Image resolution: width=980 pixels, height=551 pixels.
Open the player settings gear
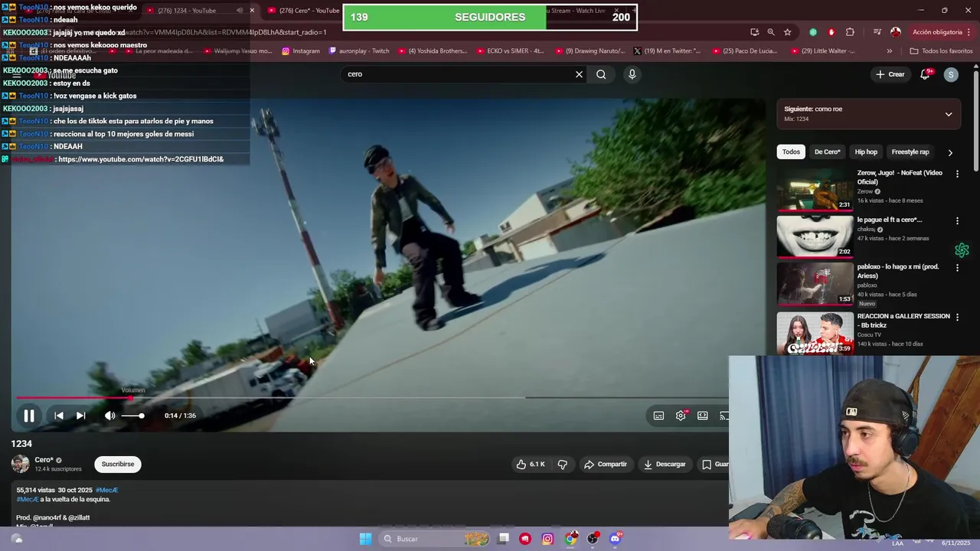(x=681, y=416)
